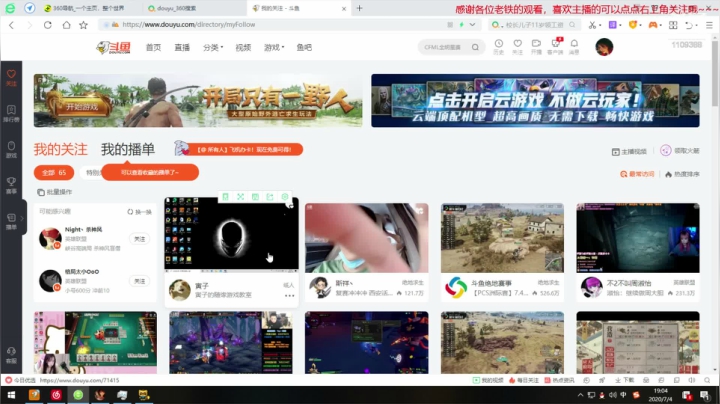
Task: Bookmark page with the star icon
Action: click(83, 25)
